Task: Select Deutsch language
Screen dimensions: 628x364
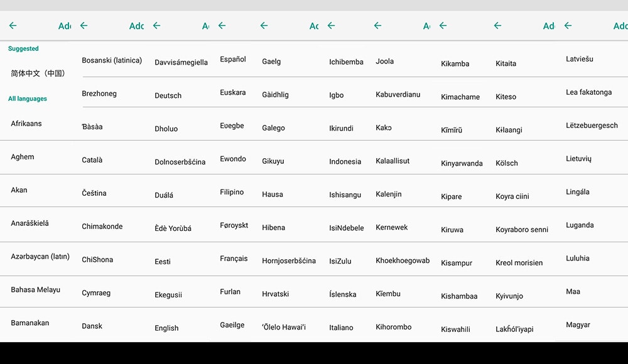Action: pyautogui.click(x=168, y=95)
